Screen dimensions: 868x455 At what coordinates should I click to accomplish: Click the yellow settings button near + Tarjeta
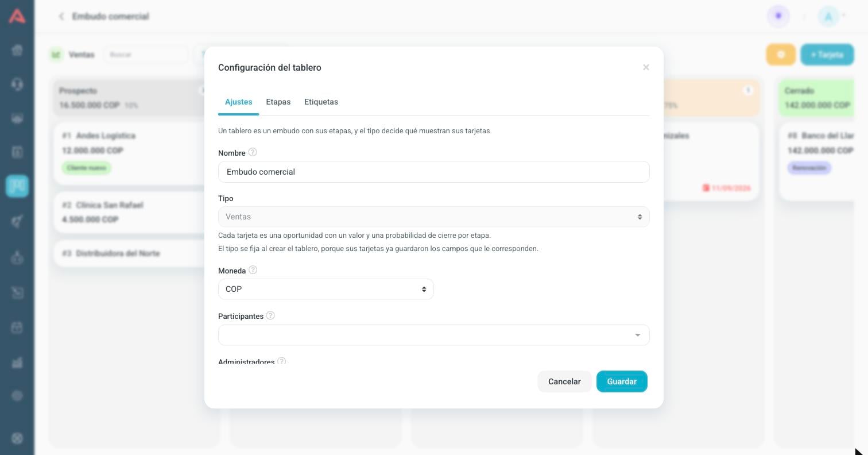[x=781, y=55]
